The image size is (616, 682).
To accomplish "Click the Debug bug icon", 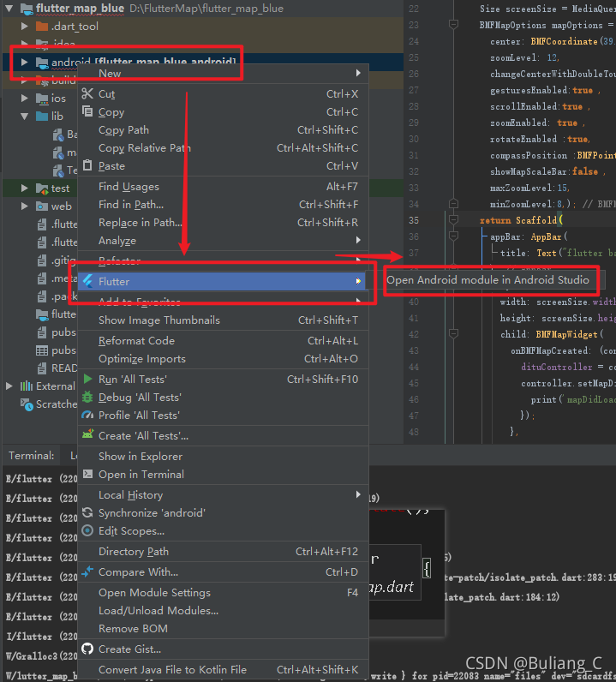I will 87,397.
